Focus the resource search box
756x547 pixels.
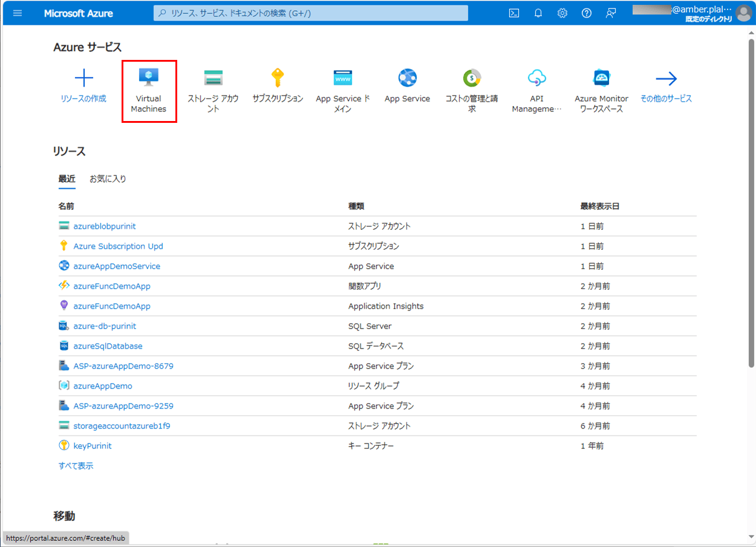tap(311, 13)
